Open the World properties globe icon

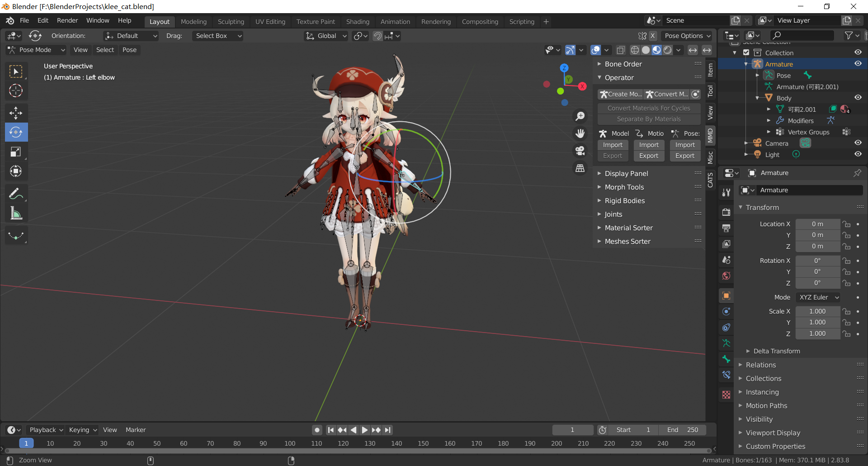tap(726, 276)
